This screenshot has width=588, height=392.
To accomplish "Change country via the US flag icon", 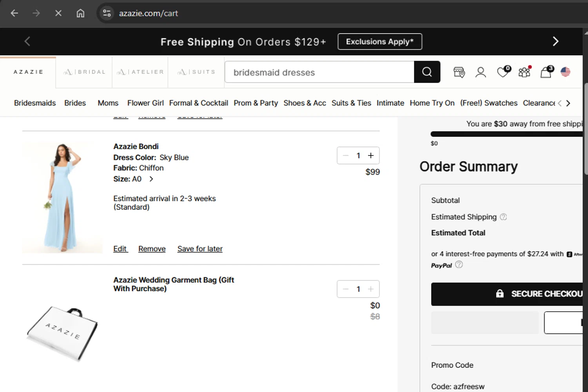I will pos(565,72).
